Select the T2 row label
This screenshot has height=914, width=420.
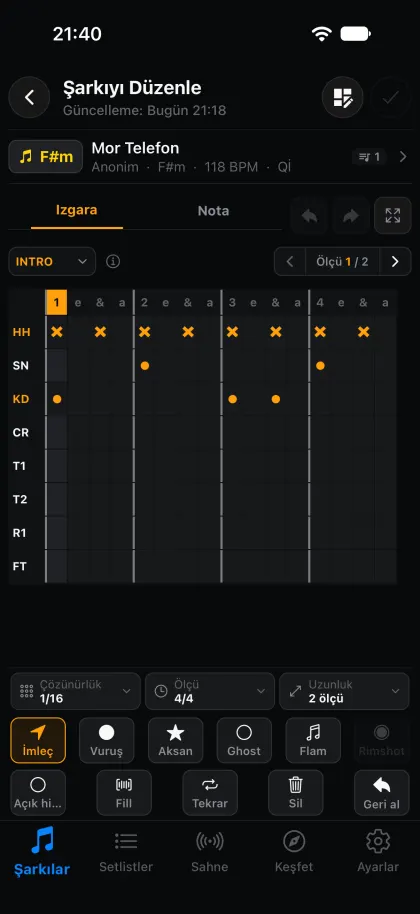click(x=20, y=500)
